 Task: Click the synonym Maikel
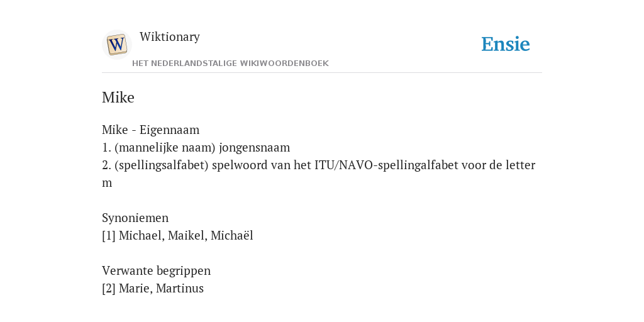187,236
